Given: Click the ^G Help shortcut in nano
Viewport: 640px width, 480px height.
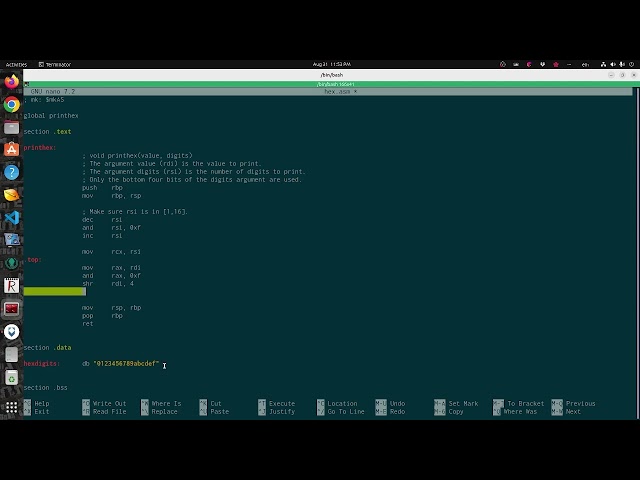Looking at the screenshot, I should tap(37, 403).
